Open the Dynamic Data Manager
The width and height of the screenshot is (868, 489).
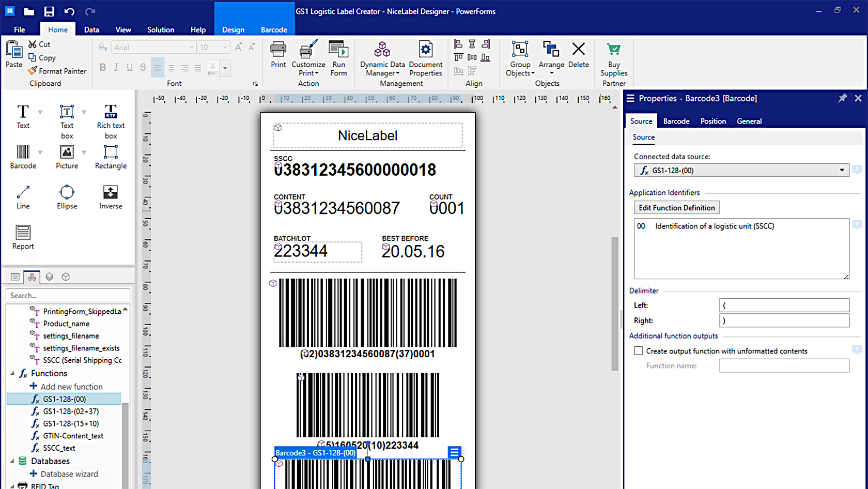(x=382, y=59)
